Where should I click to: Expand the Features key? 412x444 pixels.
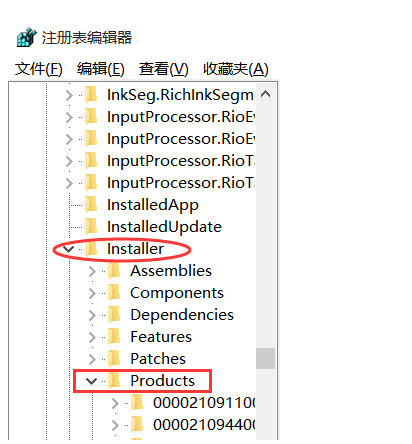pyautogui.click(x=92, y=337)
